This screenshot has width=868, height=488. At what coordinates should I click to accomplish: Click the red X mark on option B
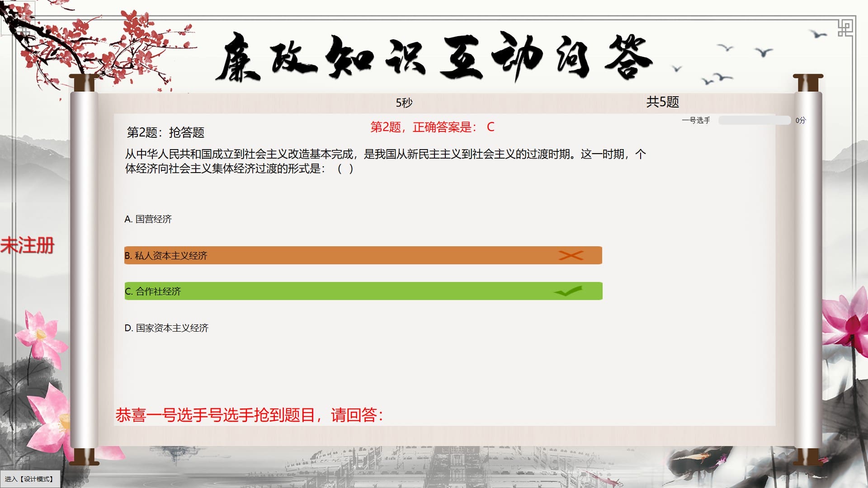point(571,255)
